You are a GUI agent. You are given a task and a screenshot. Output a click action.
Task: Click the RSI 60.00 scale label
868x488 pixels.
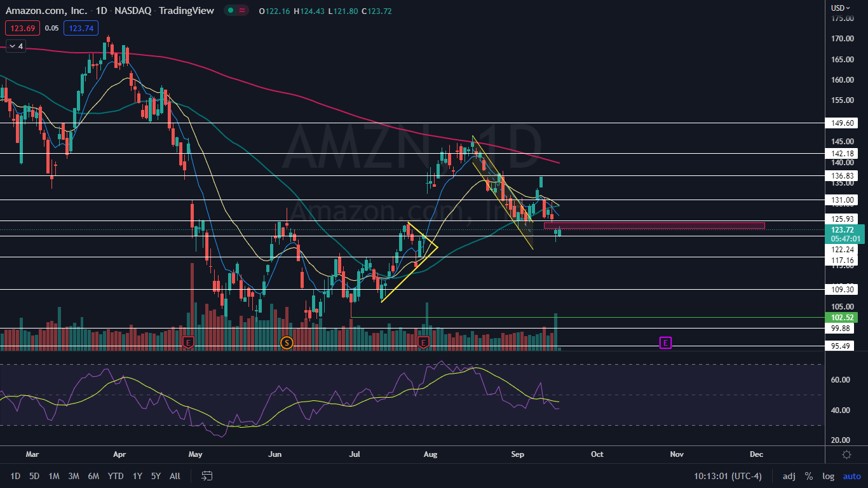point(841,380)
